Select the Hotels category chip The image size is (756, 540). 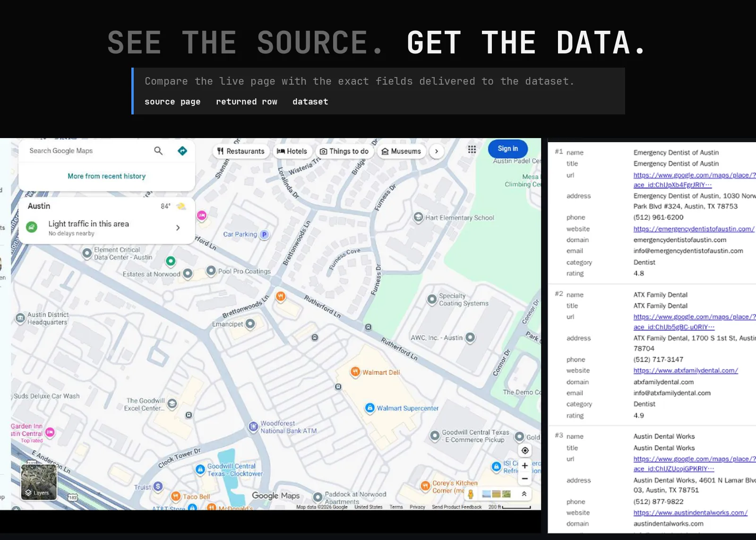(292, 151)
